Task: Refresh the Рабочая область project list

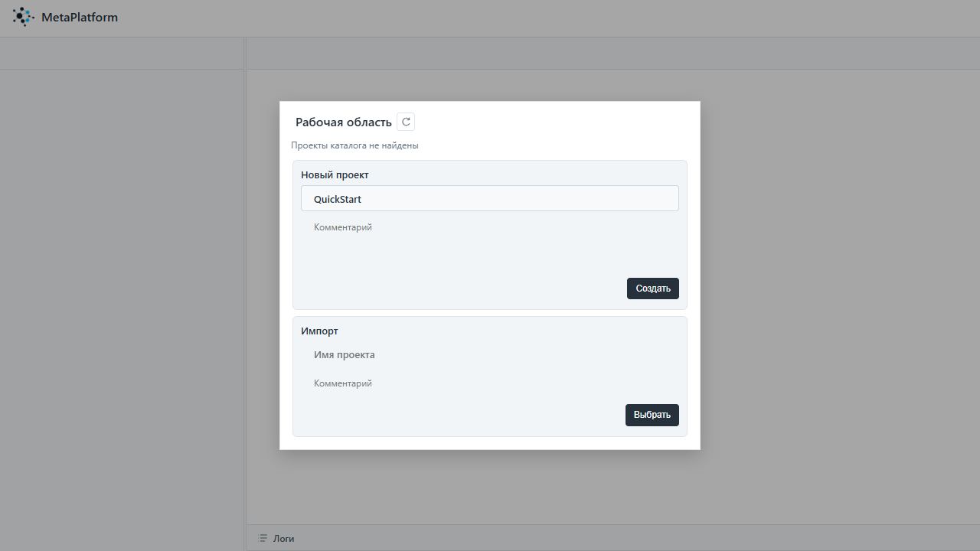Action: coord(406,122)
